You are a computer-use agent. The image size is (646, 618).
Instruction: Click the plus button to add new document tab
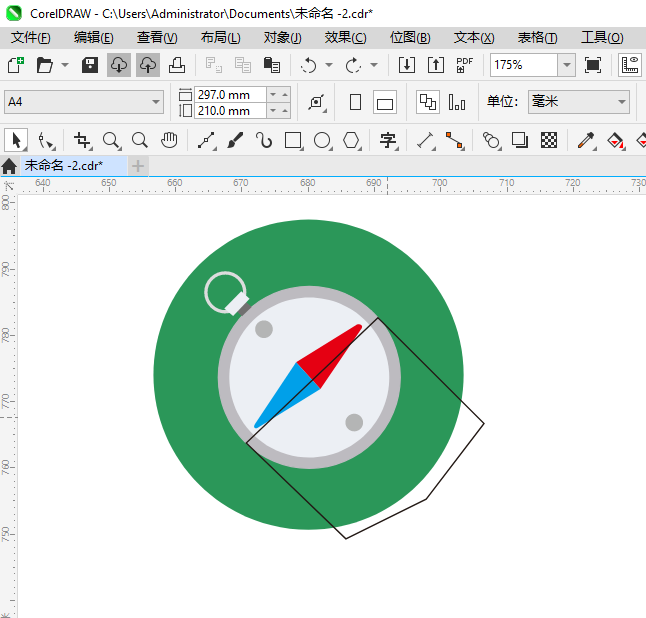pyautogui.click(x=138, y=165)
